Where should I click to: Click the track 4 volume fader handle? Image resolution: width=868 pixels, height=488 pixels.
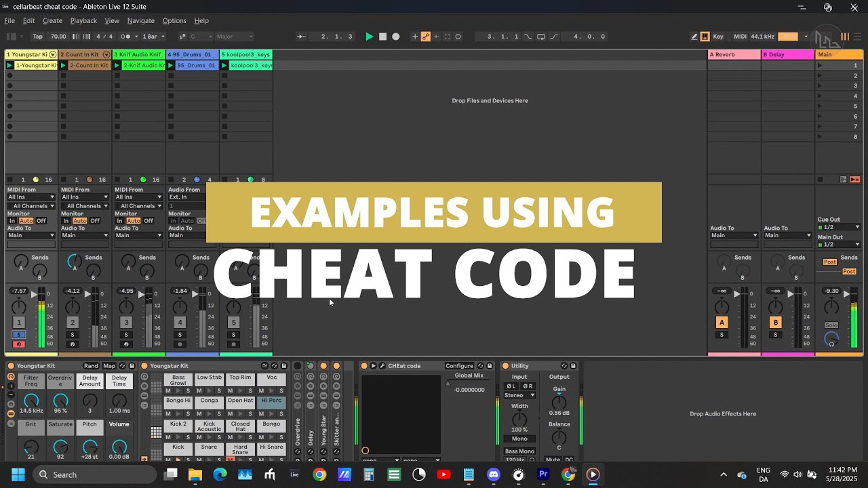(x=196, y=294)
